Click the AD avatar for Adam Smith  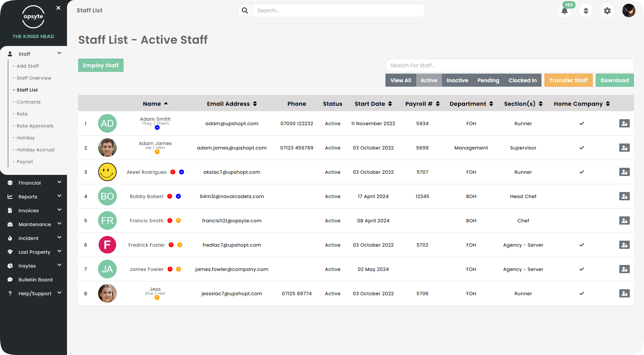point(107,123)
